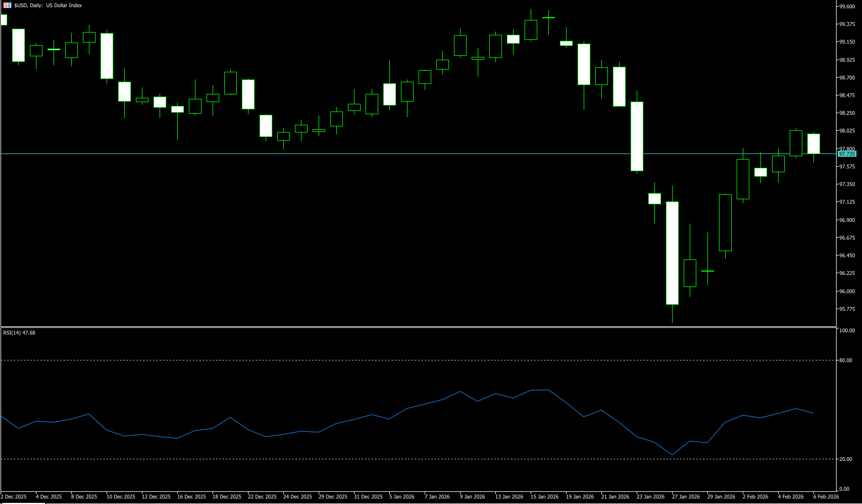Click the '5 Jan 2026' date label
Viewport: 862px width, 504px height.
pyautogui.click(x=401, y=497)
